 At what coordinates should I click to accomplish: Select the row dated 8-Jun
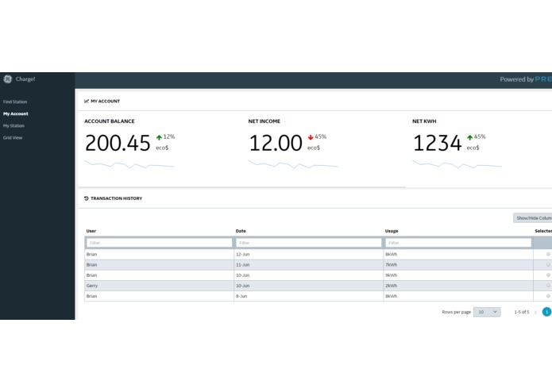pyautogui.click(x=548, y=296)
